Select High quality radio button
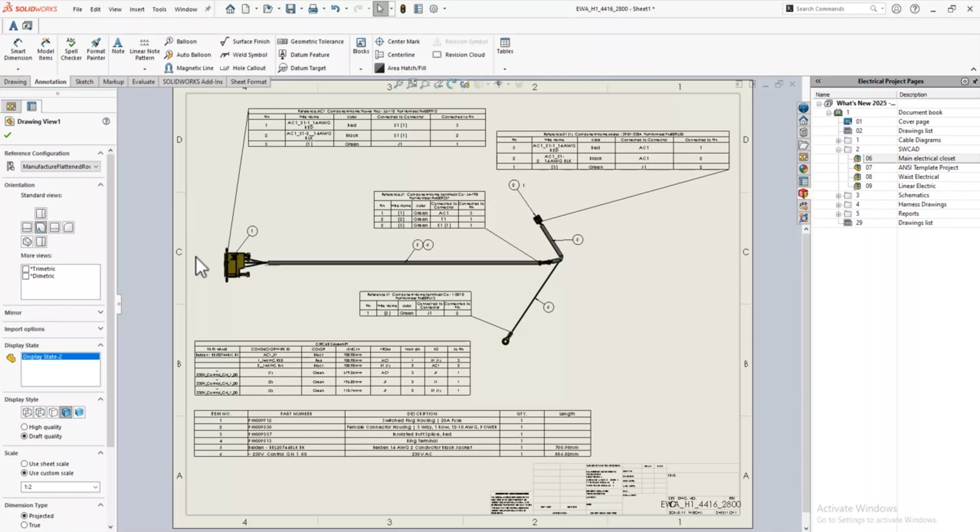Viewport: 980px width, 532px height. 24,427
